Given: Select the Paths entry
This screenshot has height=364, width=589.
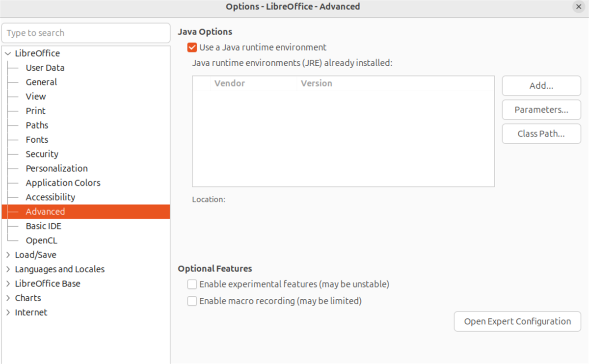Looking at the screenshot, I should click(37, 125).
